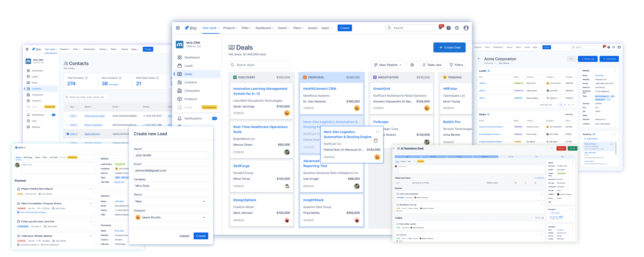This screenshot has height=257, width=644.
Task: Open help icon in Deals window header
Action: [x=449, y=28]
